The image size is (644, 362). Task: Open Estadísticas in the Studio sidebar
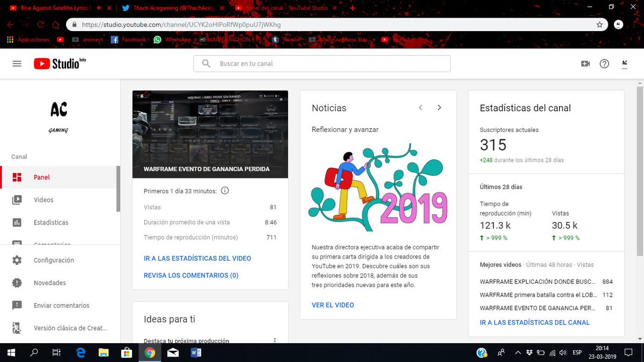click(x=58, y=222)
